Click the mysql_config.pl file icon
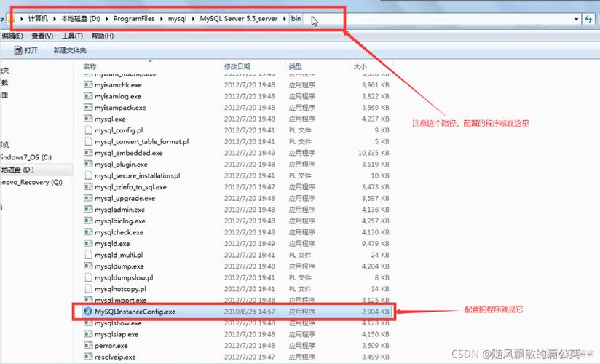 click(x=88, y=130)
